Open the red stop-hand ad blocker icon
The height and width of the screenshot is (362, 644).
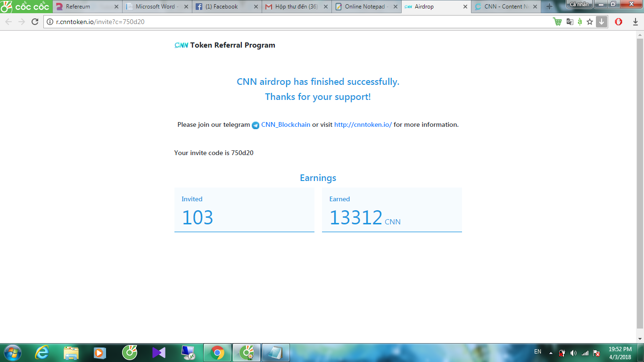[x=619, y=22]
